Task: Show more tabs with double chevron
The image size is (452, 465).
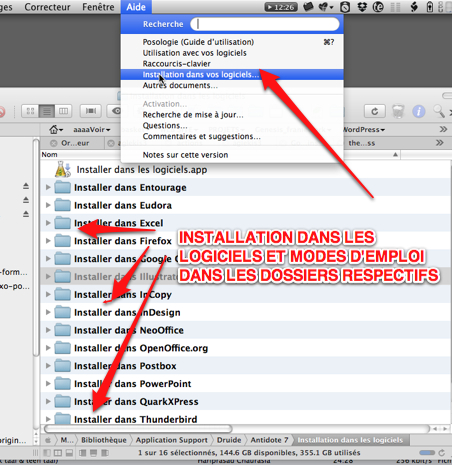Action: tap(440, 143)
